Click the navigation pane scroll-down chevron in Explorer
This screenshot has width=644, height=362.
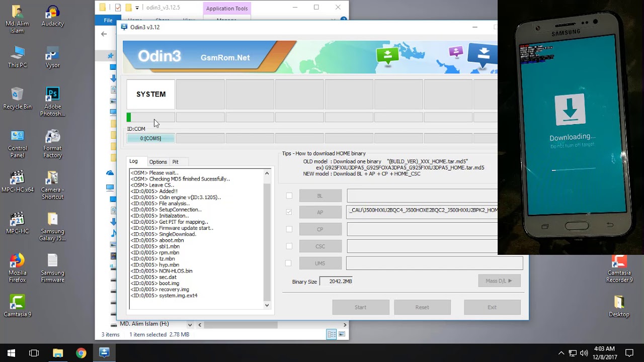[x=190, y=325]
